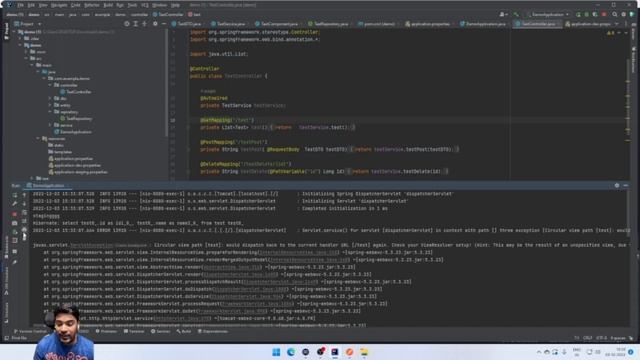
Task: Select application-staging.properties in project tree
Action: [x=78, y=172]
